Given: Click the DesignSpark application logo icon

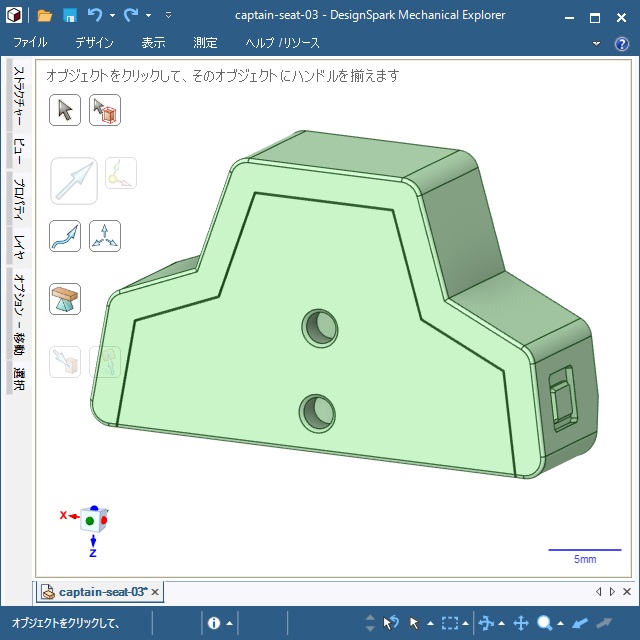Looking at the screenshot, I should (x=14, y=16).
